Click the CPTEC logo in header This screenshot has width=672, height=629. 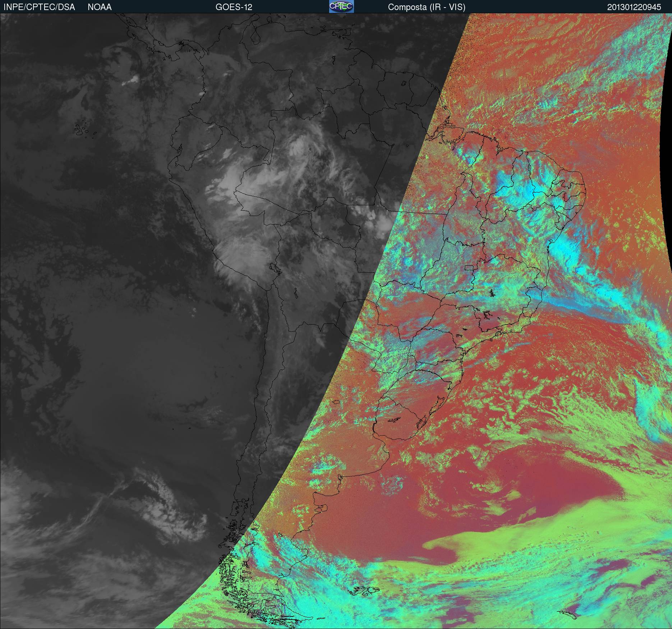point(341,6)
